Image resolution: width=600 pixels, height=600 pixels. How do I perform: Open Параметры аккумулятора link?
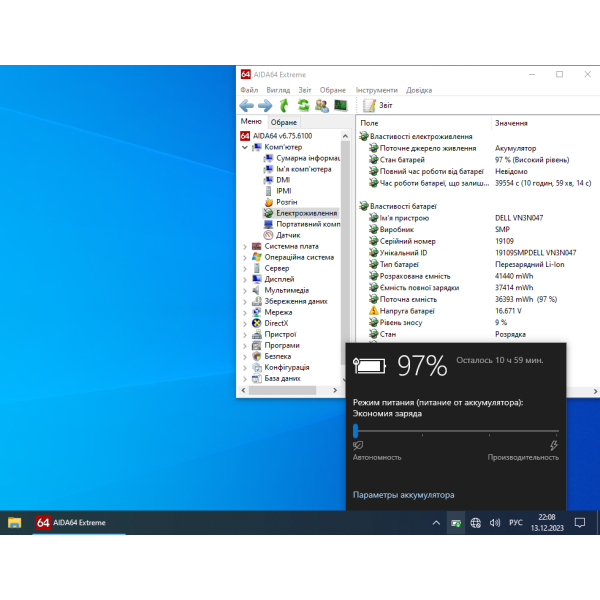[403, 495]
